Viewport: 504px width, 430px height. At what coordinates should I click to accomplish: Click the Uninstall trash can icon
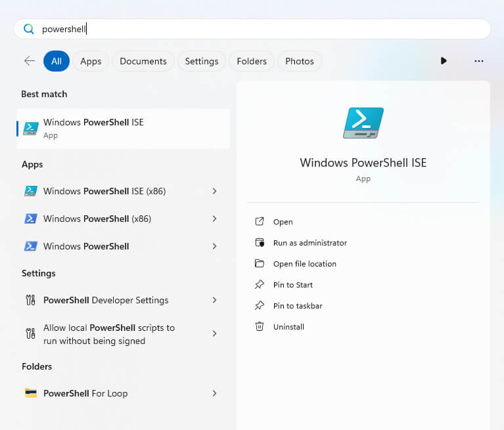click(260, 326)
